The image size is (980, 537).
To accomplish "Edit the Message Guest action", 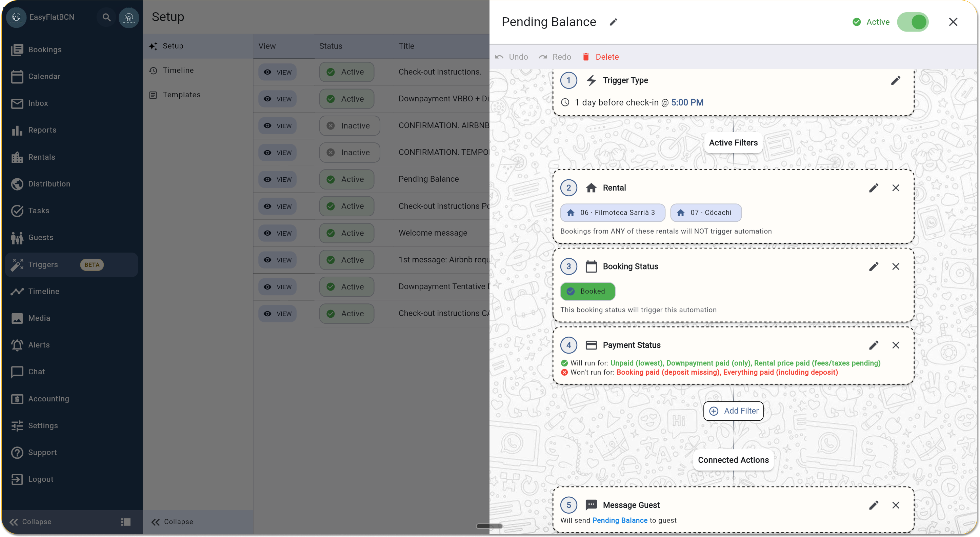I will pyautogui.click(x=874, y=505).
